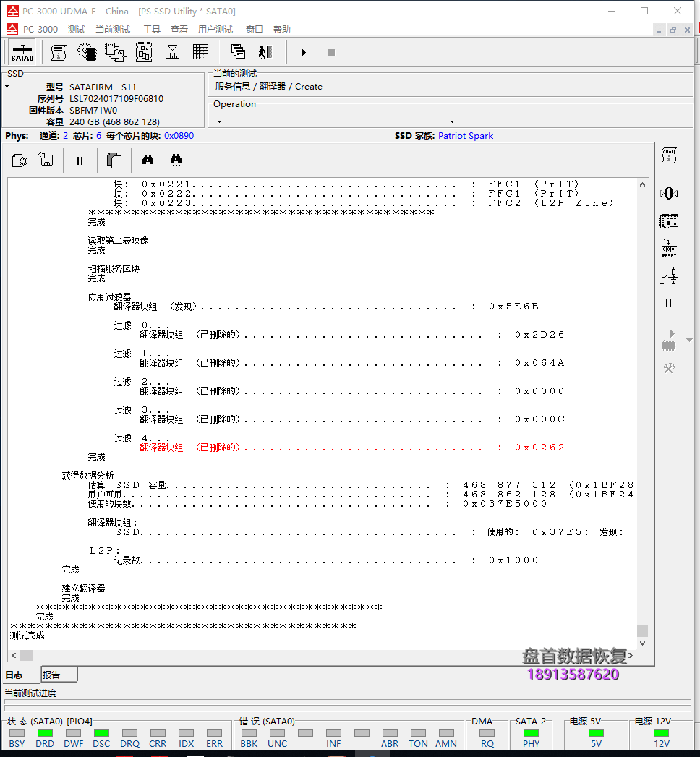Click the 0x0890 blocks-per-chip value

click(x=179, y=136)
